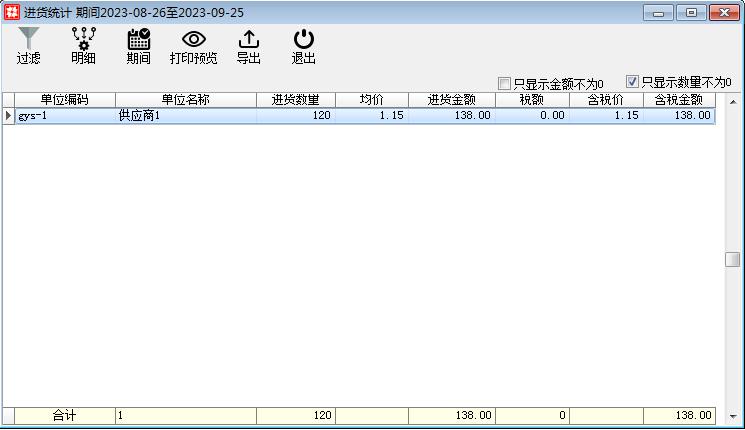The height and width of the screenshot is (430, 745).
Task: Select the 供应商1 name cell
Action: [x=185, y=116]
